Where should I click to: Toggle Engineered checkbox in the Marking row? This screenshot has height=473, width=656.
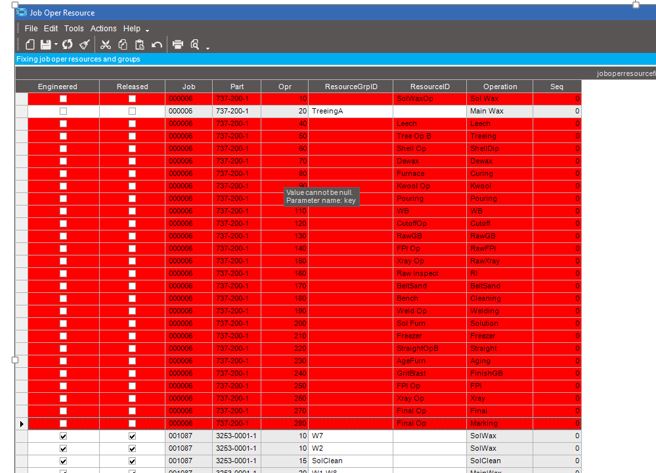tap(63, 424)
